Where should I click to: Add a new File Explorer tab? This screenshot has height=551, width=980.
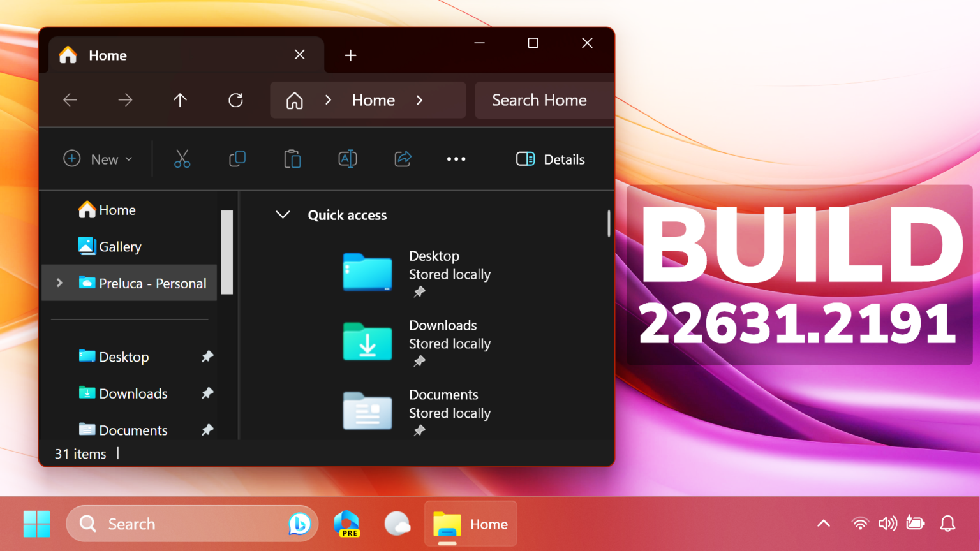pyautogui.click(x=350, y=55)
